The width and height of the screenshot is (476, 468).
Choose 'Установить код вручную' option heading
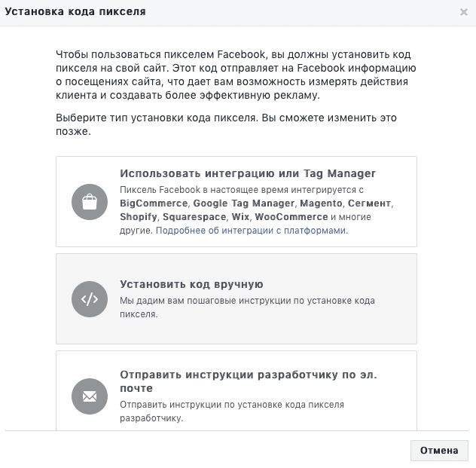pyautogui.click(x=191, y=284)
